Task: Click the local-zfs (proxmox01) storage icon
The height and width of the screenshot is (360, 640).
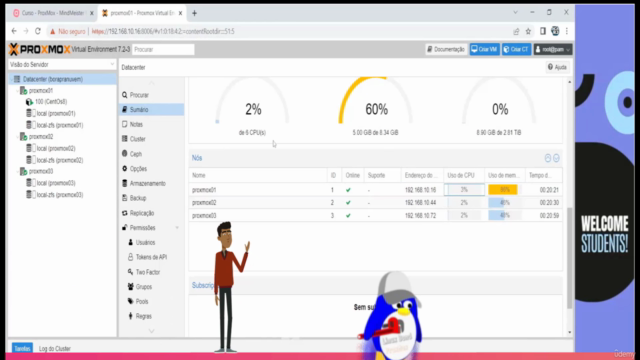Action: 30,125
